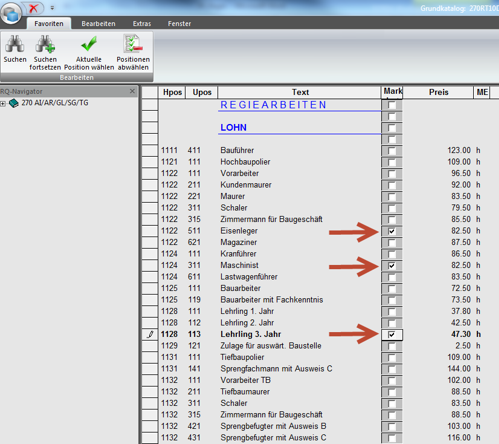The image size is (499, 444).
Task: Click the Text column header
Action: 300,92
